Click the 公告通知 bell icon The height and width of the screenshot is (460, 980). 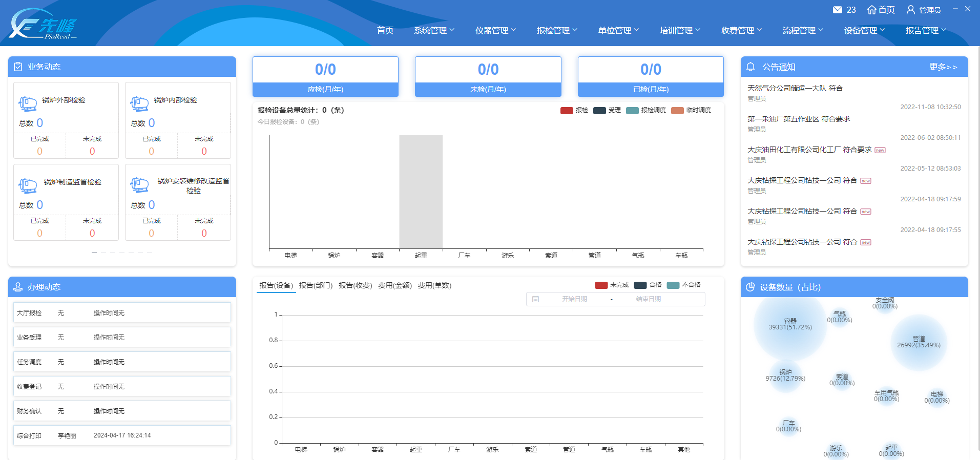coord(751,67)
